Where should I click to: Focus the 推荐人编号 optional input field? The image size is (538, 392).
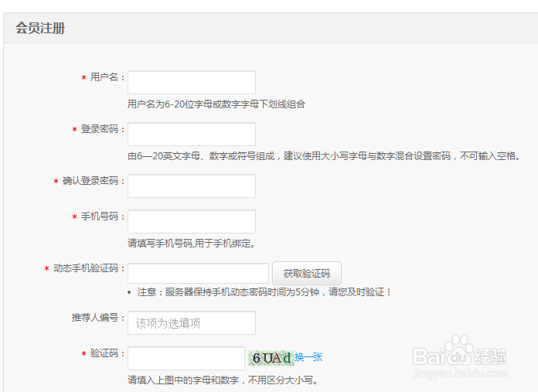[192, 322]
